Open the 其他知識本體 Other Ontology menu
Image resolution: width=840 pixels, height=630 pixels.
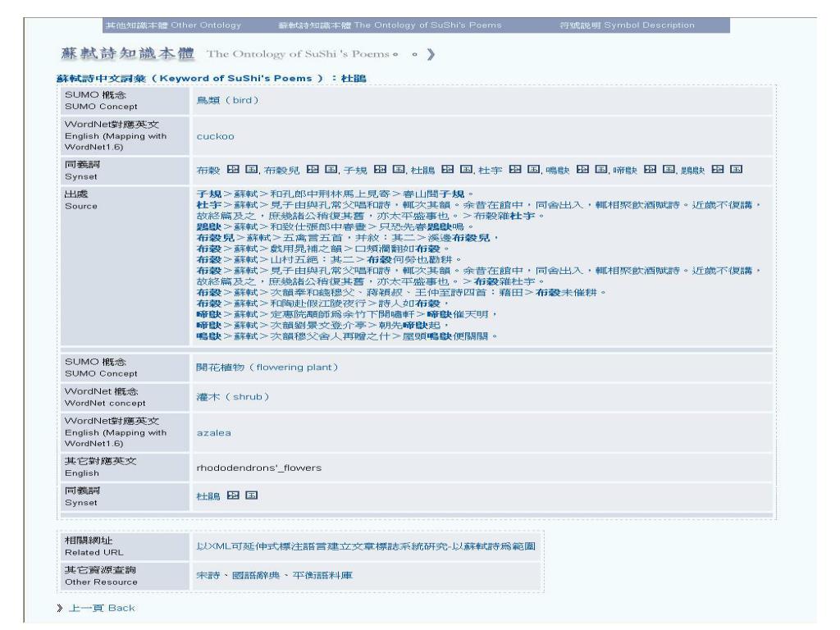[x=173, y=25]
